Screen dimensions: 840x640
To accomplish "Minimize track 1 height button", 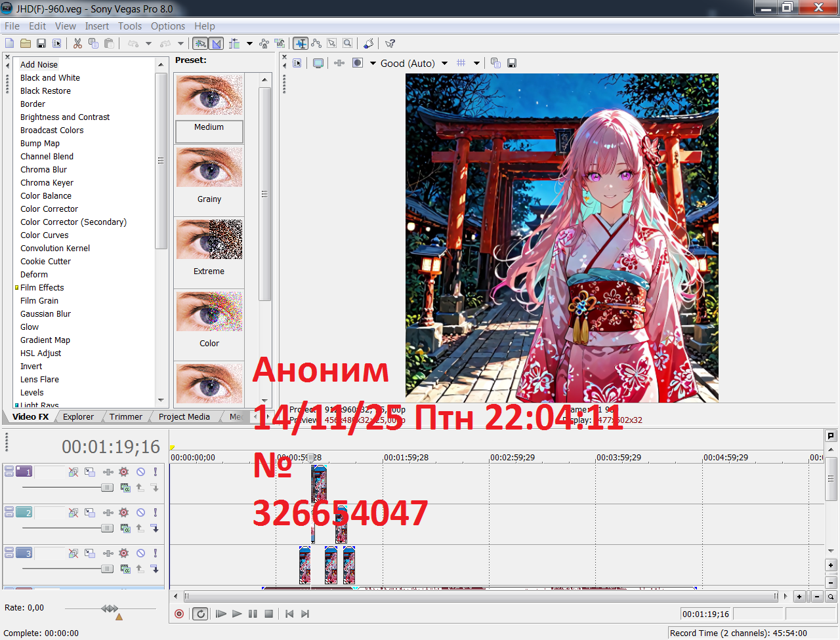I will (9, 468).
